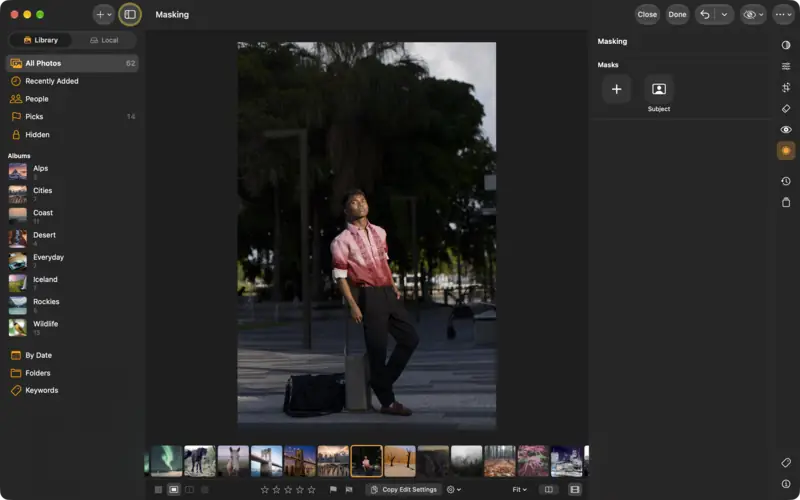The height and width of the screenshot is (500, 800).
Task: Open the Fit zoom dropdown
Action: point(519,490)
